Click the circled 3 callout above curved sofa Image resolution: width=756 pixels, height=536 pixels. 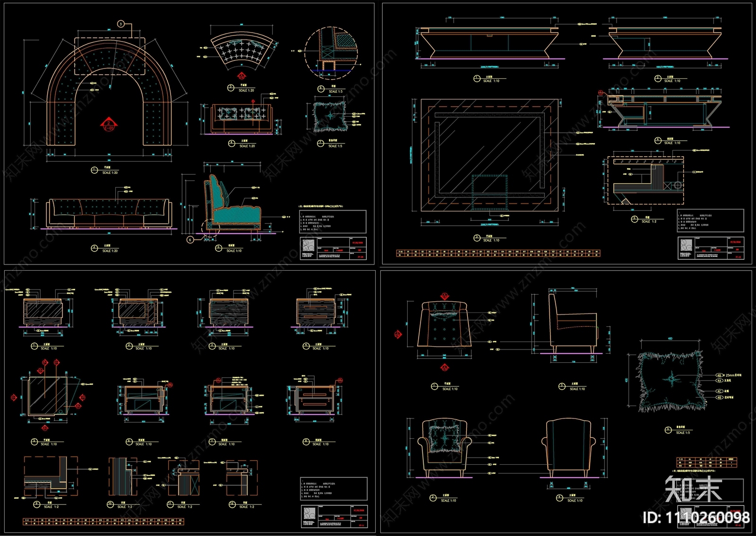121,24
